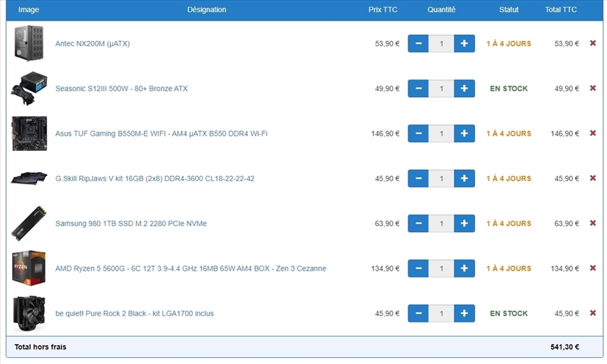Click the Statut column header

pyautogui.click(x=508, y=10)
